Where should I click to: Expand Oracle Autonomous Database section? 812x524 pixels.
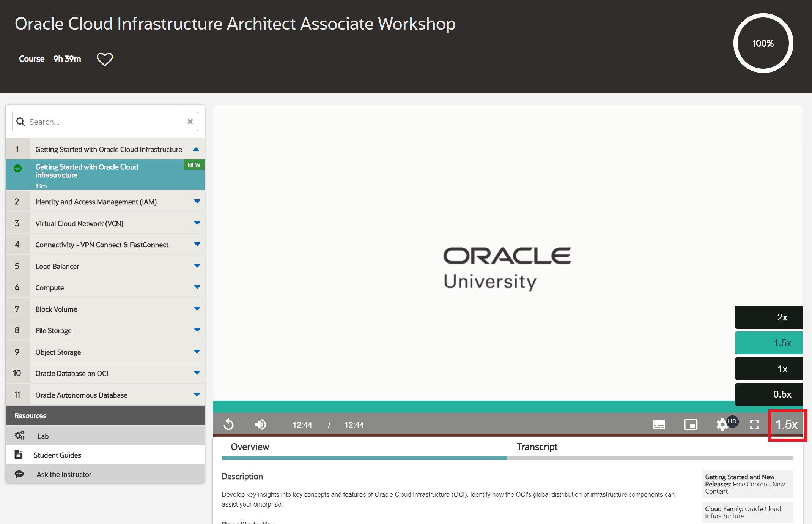[x=197, y=395]
